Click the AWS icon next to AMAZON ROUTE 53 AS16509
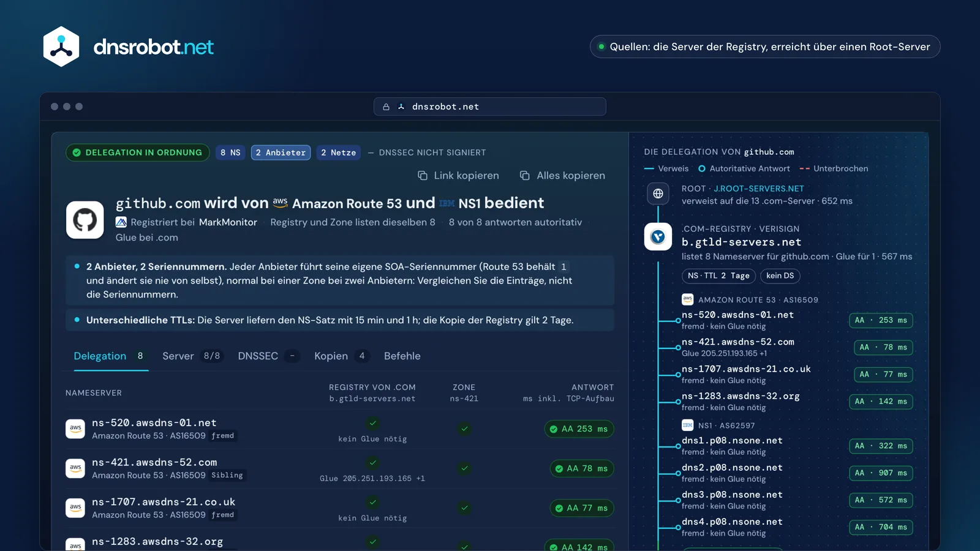 point(687,299)
